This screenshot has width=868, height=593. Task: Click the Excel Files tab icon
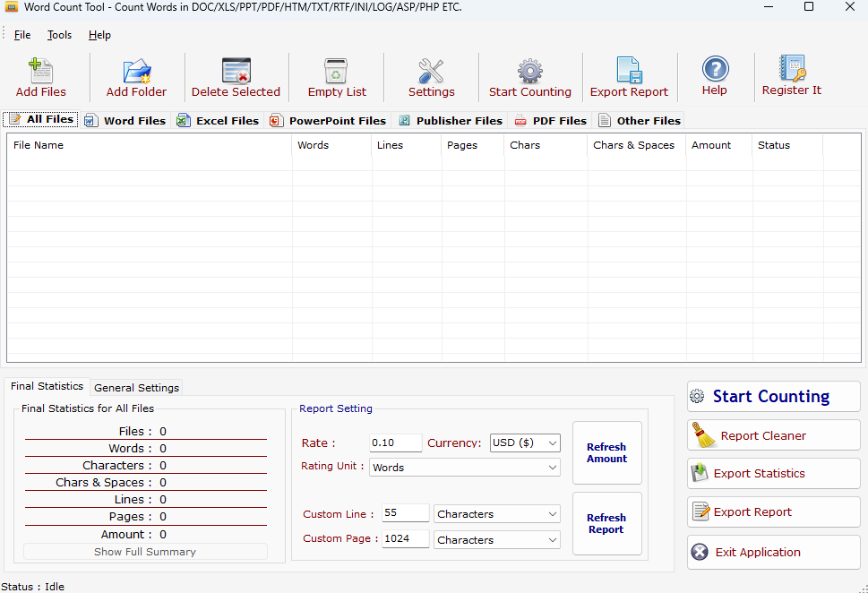[x=184, y=120]
